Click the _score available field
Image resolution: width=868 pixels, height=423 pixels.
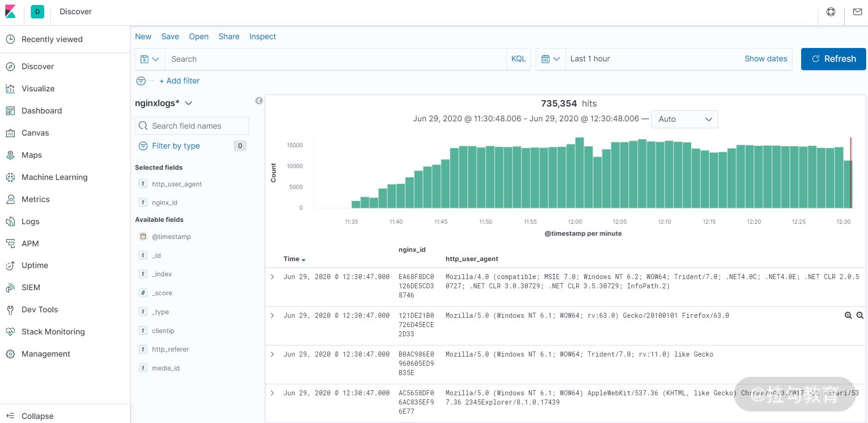[162, 293]
